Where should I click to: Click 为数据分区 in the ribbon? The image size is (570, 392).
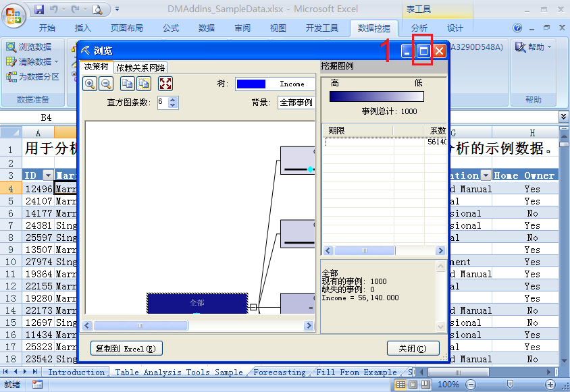[32, 77]
